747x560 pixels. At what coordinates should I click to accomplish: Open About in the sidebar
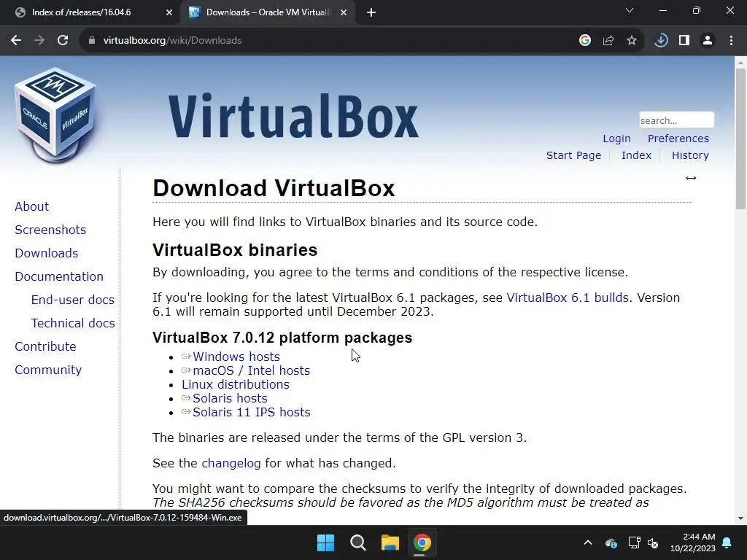point(31,206)
